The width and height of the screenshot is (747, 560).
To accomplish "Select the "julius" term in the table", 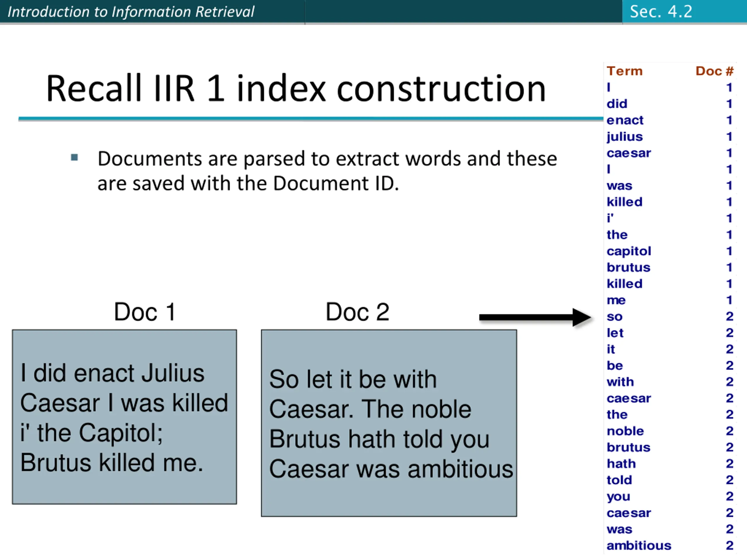I will click(x=624, y=137).
